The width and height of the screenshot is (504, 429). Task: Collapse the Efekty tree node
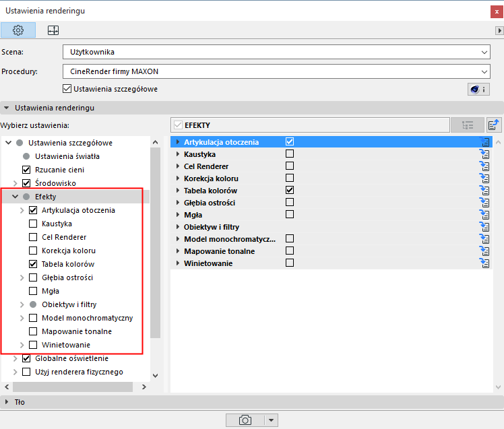click(15, 197)
